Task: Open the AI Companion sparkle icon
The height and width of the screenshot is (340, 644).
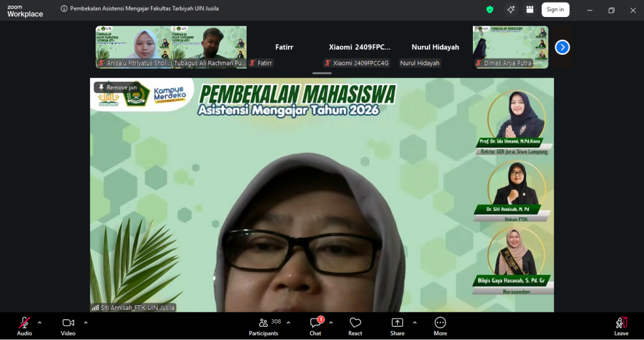Action: click(511, 9)
